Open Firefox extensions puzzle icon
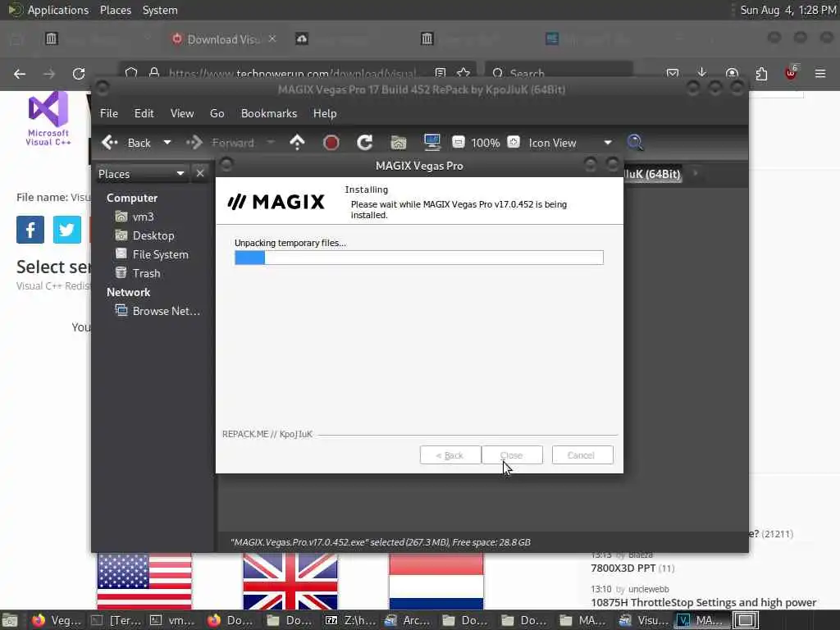Viewport: 840px width, 630px height. [761, 73]
